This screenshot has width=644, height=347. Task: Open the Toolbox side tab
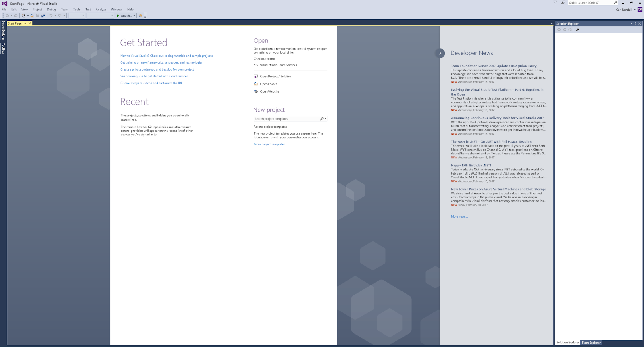(x=3, y=48)
